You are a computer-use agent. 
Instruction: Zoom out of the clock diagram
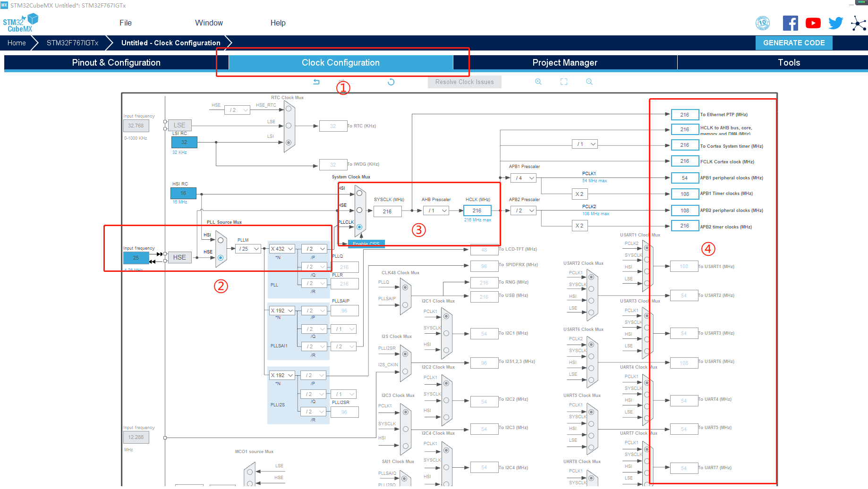[x=589, y=82]
